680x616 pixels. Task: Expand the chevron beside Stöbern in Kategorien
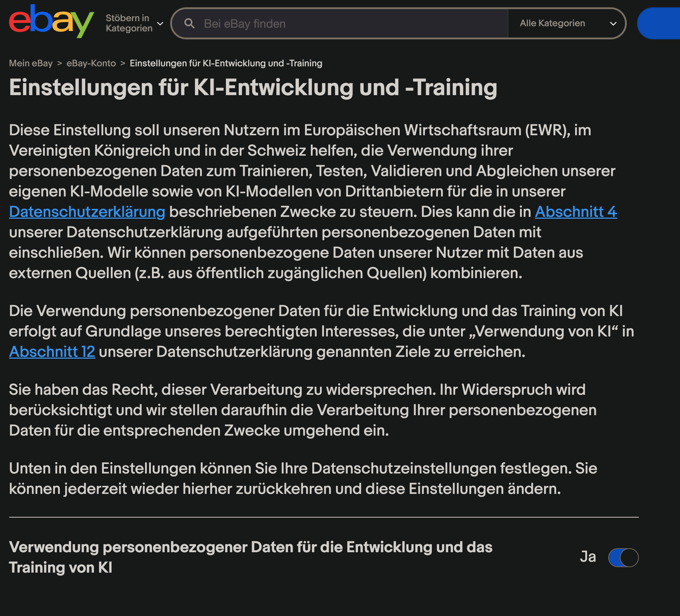point(160,24)
